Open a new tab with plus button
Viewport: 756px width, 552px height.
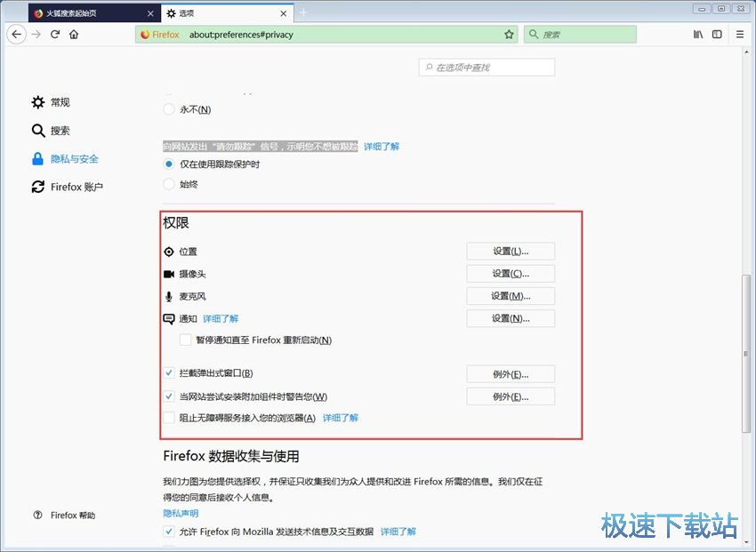(x=303, y=13)
